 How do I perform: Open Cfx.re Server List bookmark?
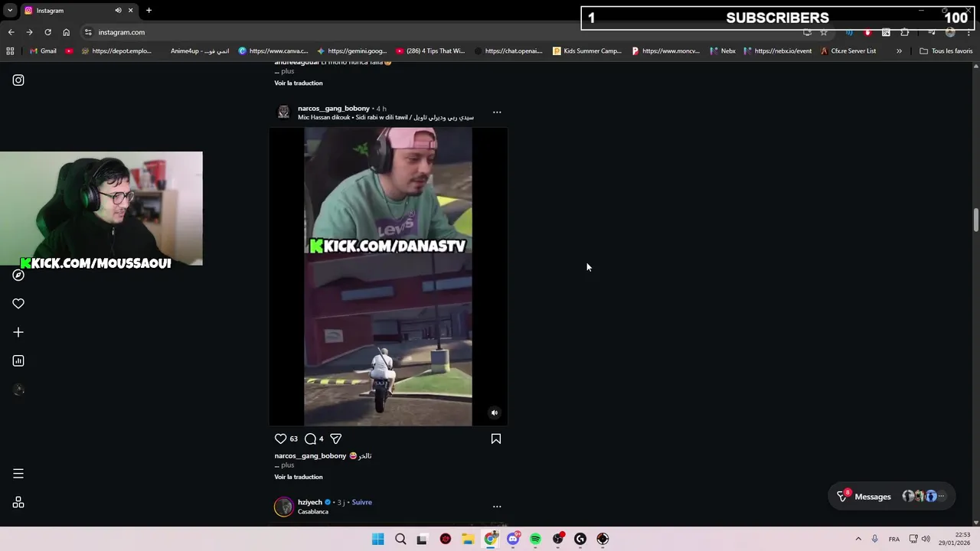pos(848,51)
